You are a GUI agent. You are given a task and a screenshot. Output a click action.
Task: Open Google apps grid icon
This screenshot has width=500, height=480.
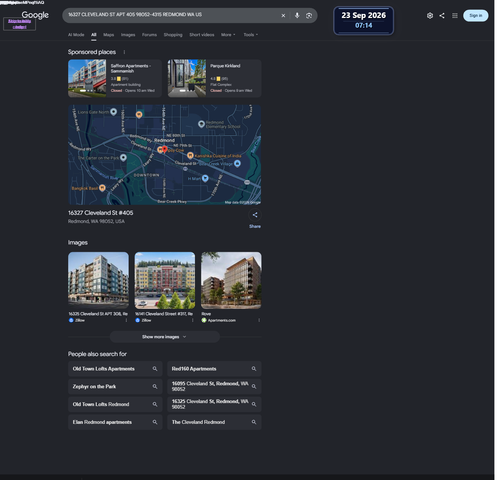(455, 16)
